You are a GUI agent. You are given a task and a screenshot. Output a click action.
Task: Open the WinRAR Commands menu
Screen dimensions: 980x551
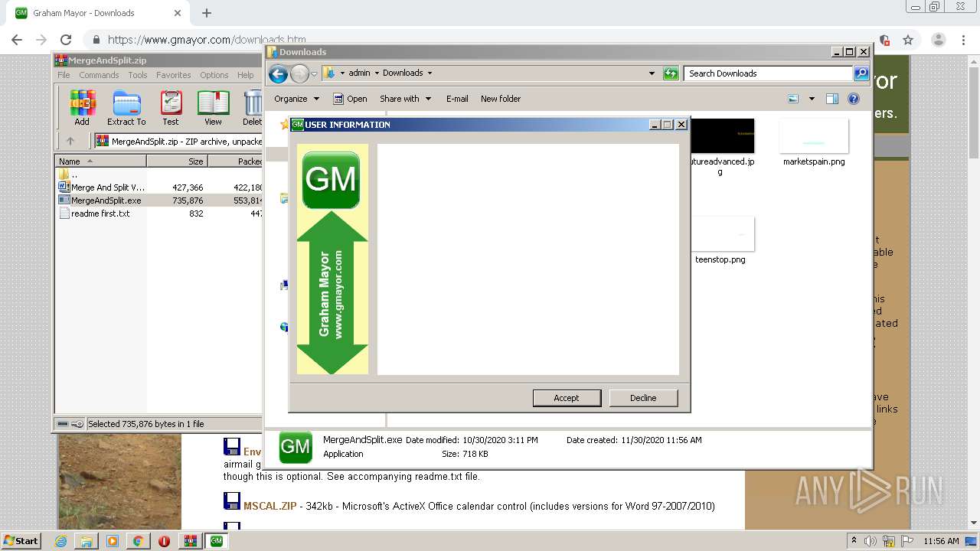(x=99, y=75)
